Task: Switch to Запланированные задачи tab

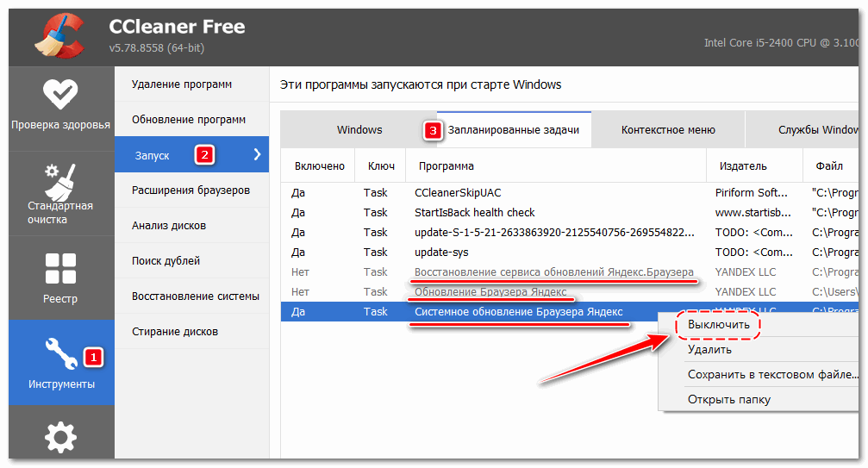Action: 513,130
